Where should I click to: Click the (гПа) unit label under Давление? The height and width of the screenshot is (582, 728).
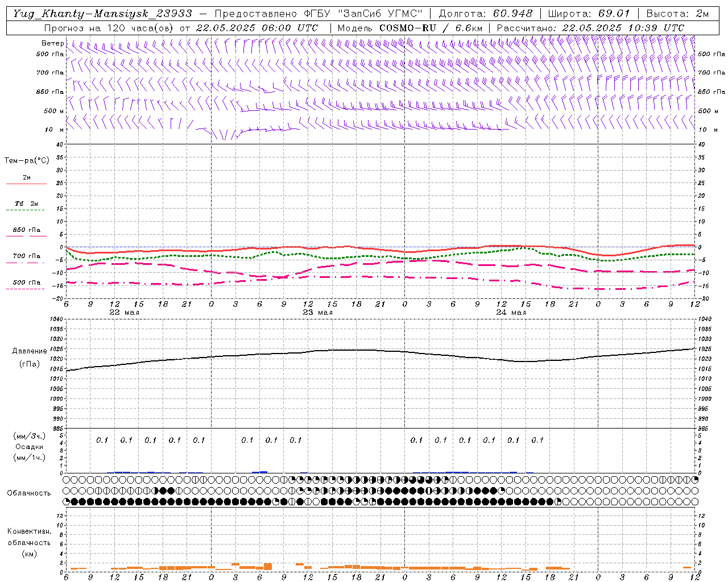[30, 364]
